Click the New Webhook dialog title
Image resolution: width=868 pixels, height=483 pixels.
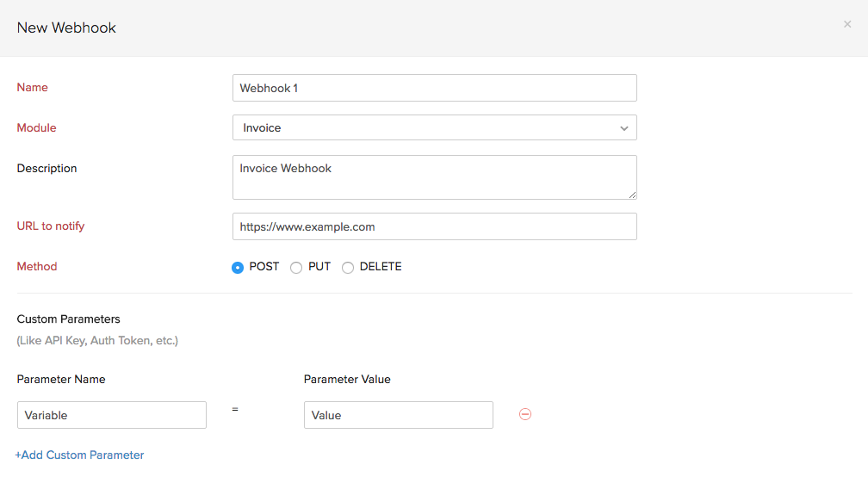point(66,28)
